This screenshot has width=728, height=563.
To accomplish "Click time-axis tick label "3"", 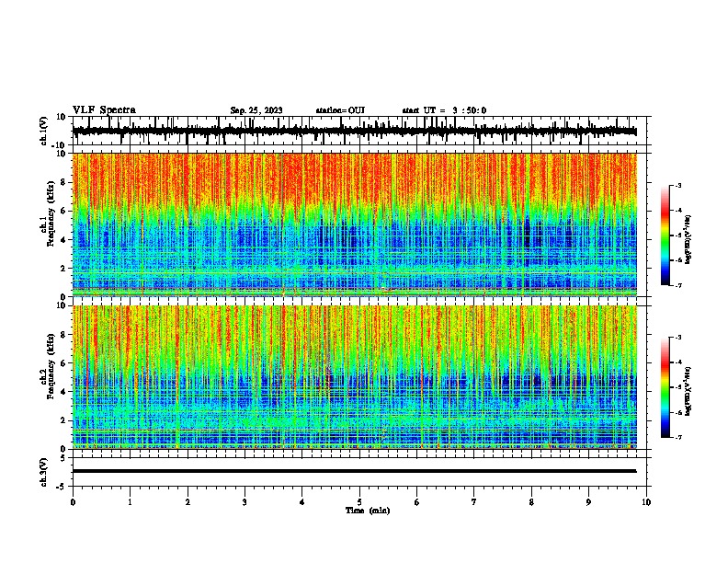I will tap(245, 502).
